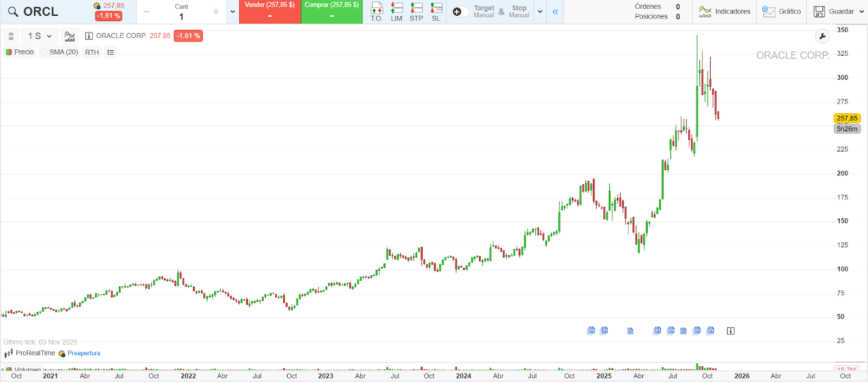Click the 2022 label on time axis
The width and height of the screenshot is (868, 382).
click(x=188, y=376)
